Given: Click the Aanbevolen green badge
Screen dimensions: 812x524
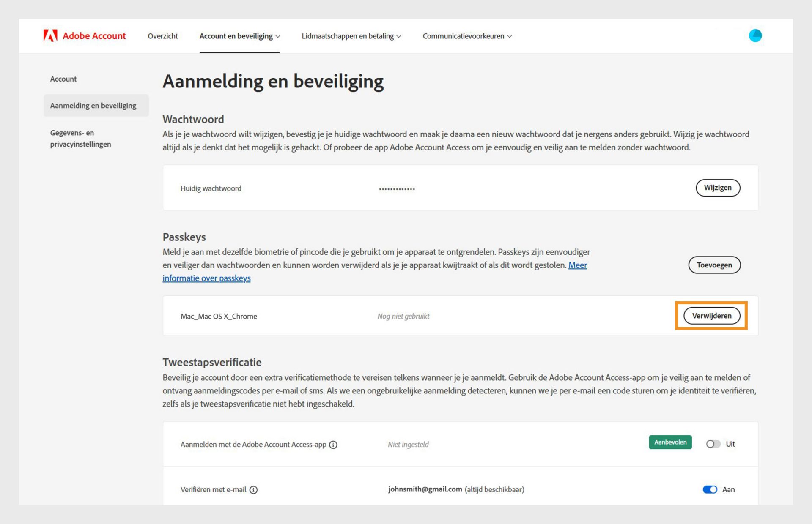Looking at the screenshot, I should (x=670, y=442).
